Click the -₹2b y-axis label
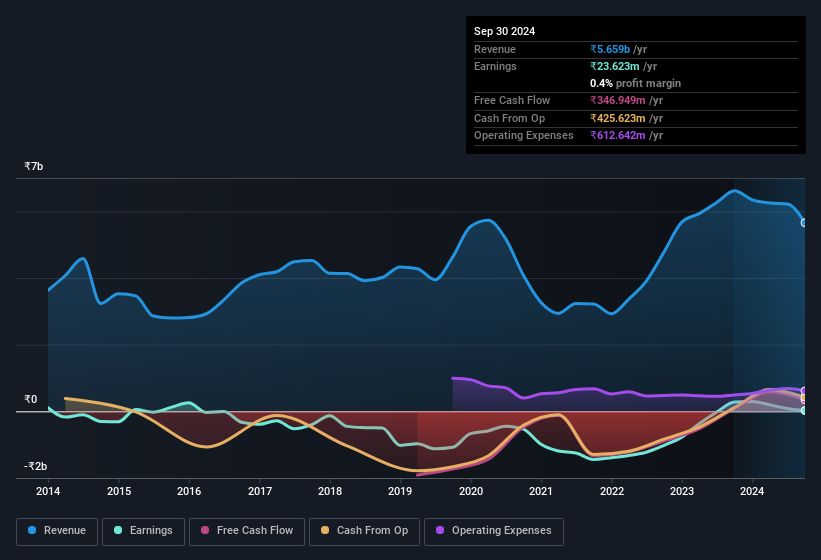The image size is (821, 560). pyautogui.click(x=35, y=466)
